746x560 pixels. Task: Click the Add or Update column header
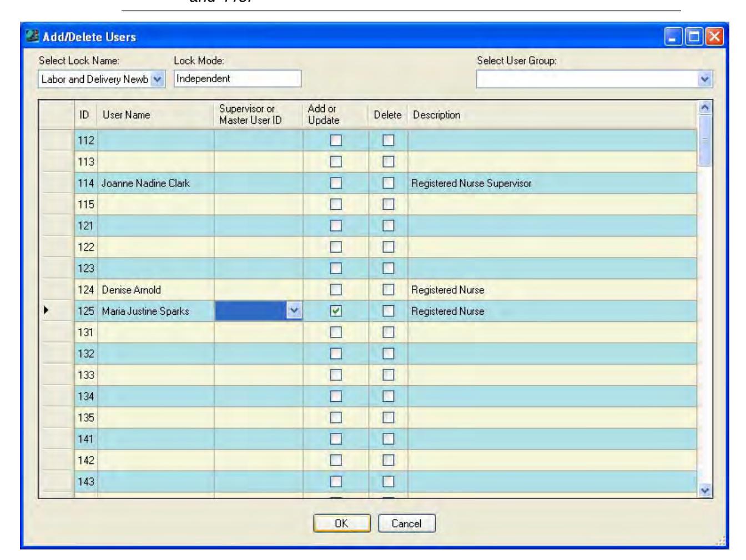coord(336,115)
